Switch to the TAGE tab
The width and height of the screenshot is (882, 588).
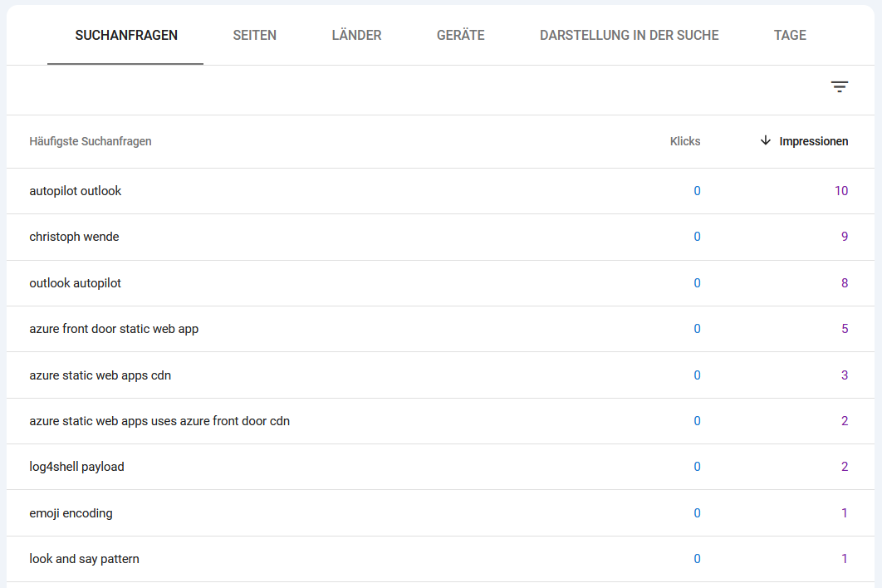(789, 35)
